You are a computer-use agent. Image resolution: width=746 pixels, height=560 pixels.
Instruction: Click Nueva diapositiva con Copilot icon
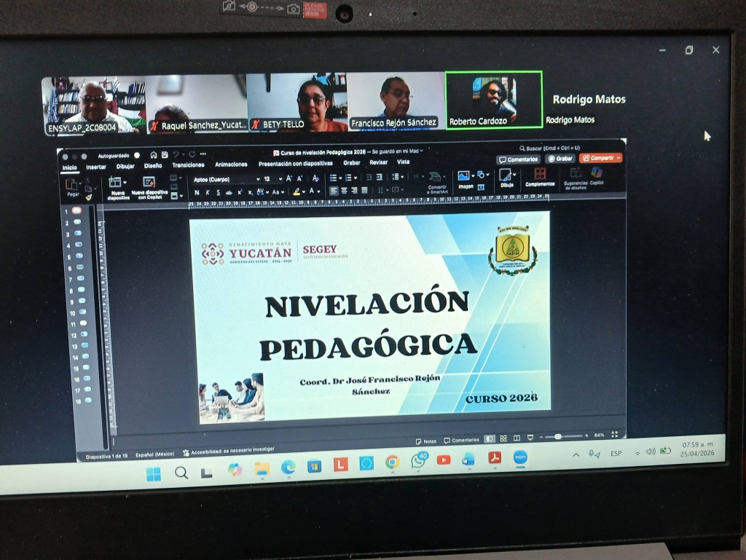[x=149, y=182]
